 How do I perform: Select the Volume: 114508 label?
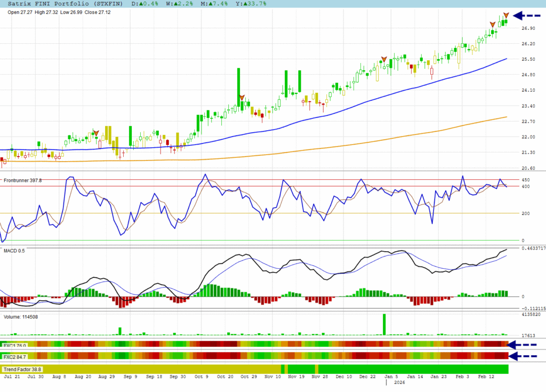(x=22, y=317)
